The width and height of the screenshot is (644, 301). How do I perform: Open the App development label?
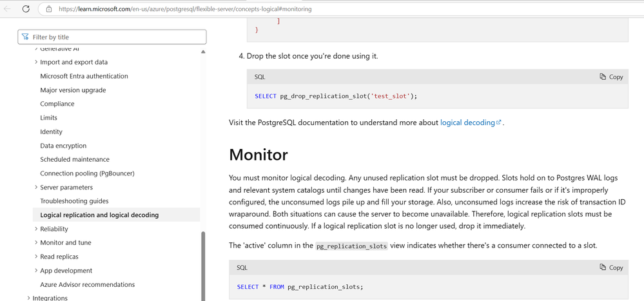pos(66,271)
